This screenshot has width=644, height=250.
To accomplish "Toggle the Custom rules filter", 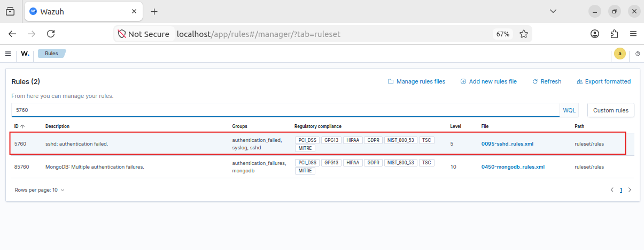I will [x=611, y=110].
